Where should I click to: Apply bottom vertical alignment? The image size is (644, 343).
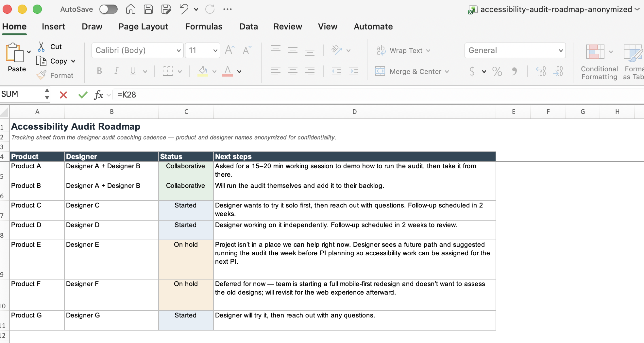point(310,52)
